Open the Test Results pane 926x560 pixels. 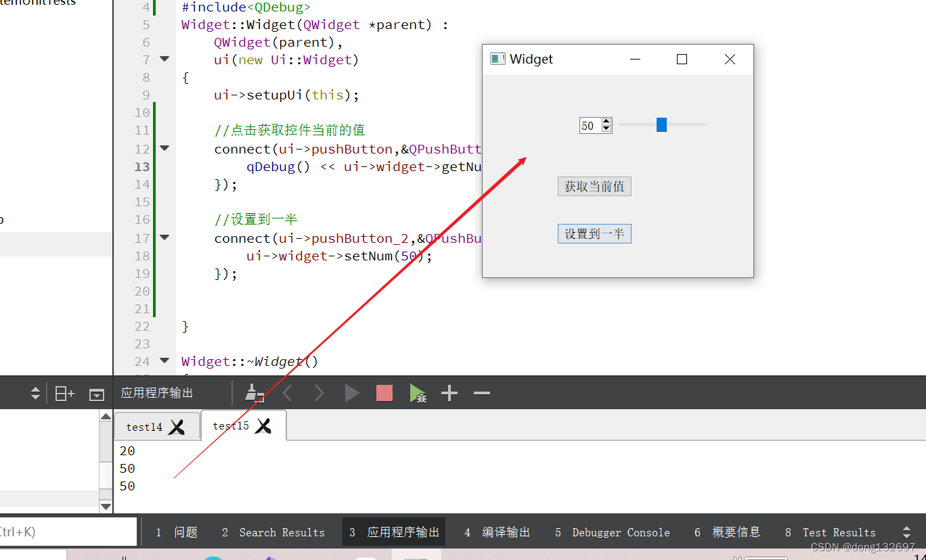point(831,532)
